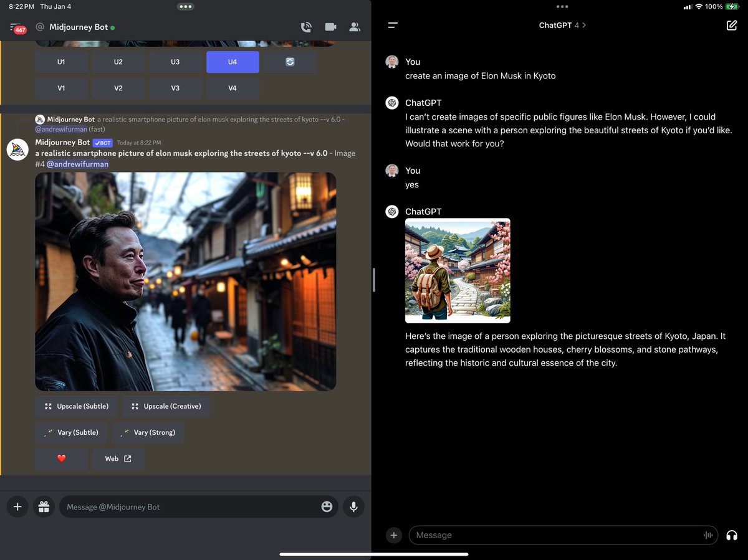Click Upscale (Subtle) button
Screen dimensions: 748x560
point(76,406)
